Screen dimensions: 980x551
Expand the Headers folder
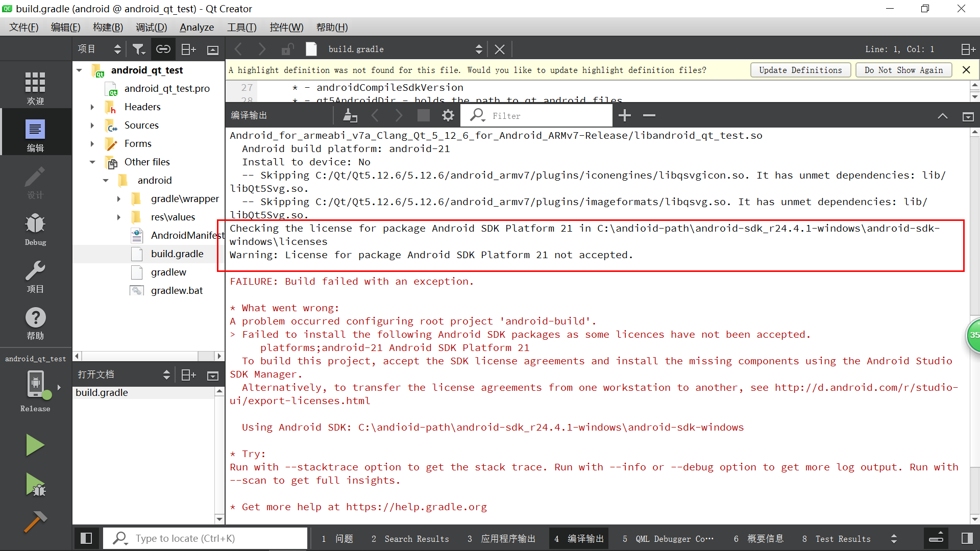(x=92, y=107)
